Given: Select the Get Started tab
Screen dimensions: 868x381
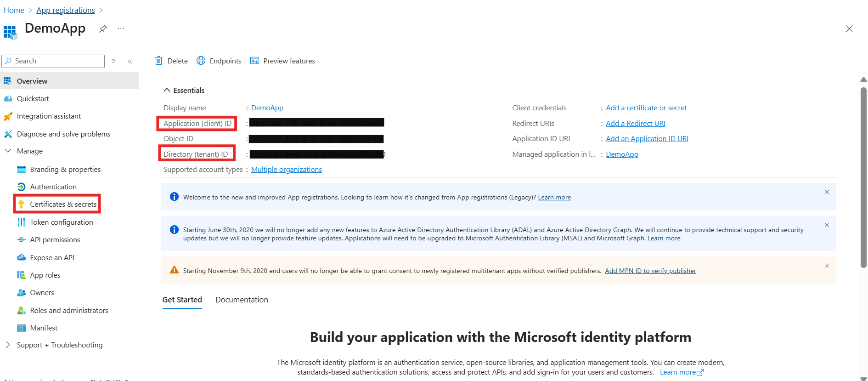Looking at the screenshot, I should point(182,300).
